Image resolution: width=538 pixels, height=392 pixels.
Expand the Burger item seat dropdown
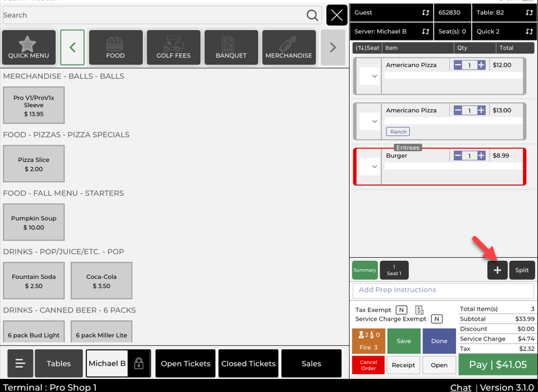pyautogui.click(x=370, y=166)
